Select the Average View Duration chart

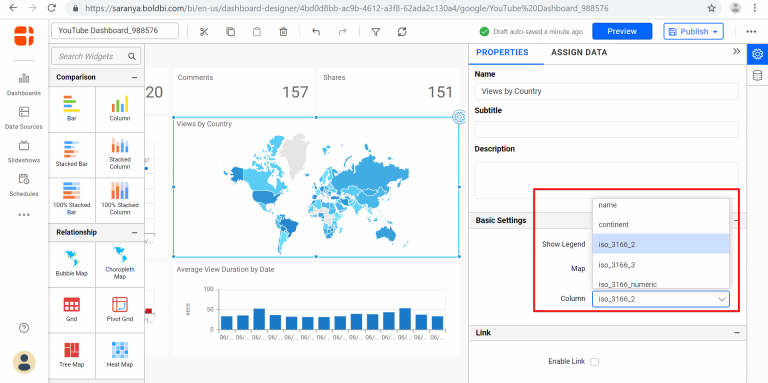point(316,308)
